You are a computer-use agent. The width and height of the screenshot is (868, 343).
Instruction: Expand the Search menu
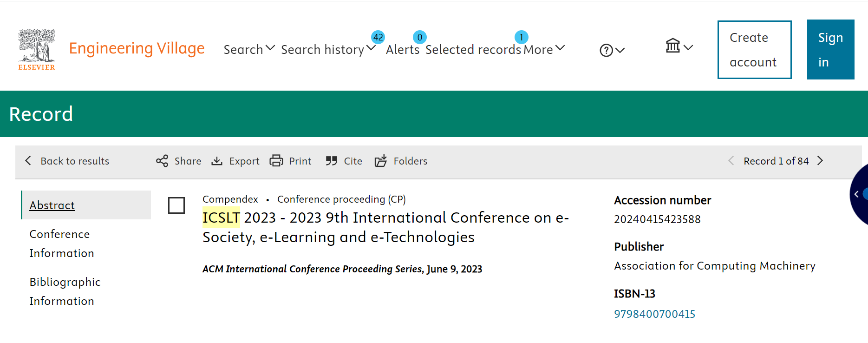pos(249,49)
